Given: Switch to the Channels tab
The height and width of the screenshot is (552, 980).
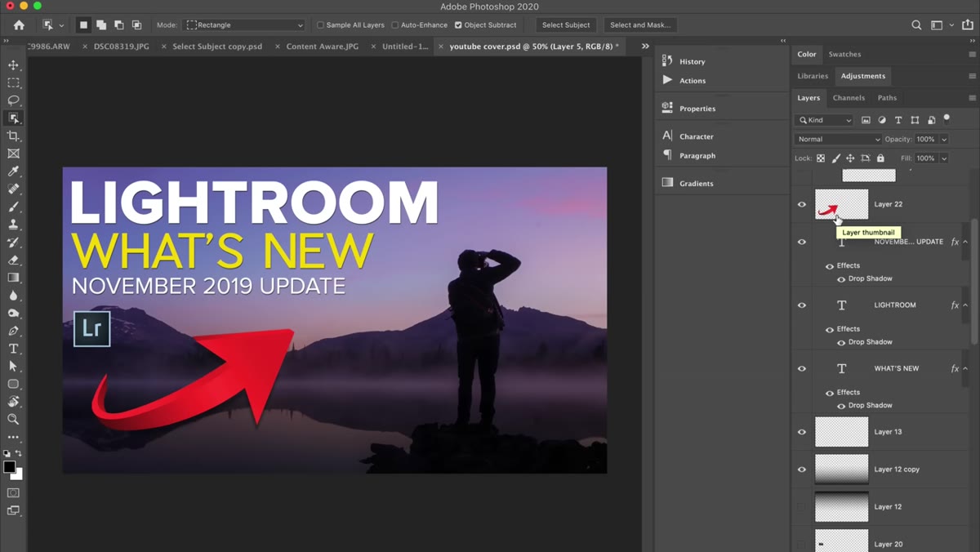Looking at the screenshot, I should pyautogui.click(x=849, y=98).
